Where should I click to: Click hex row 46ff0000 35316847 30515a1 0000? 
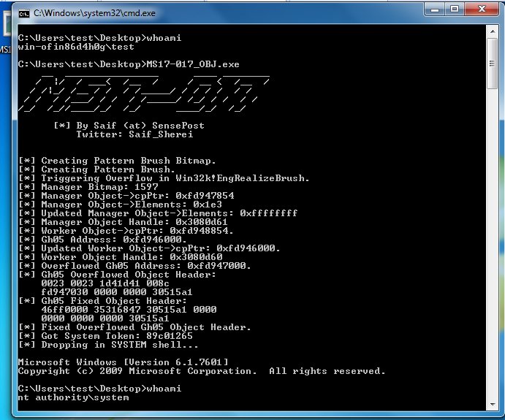click(x=129, y=310)
